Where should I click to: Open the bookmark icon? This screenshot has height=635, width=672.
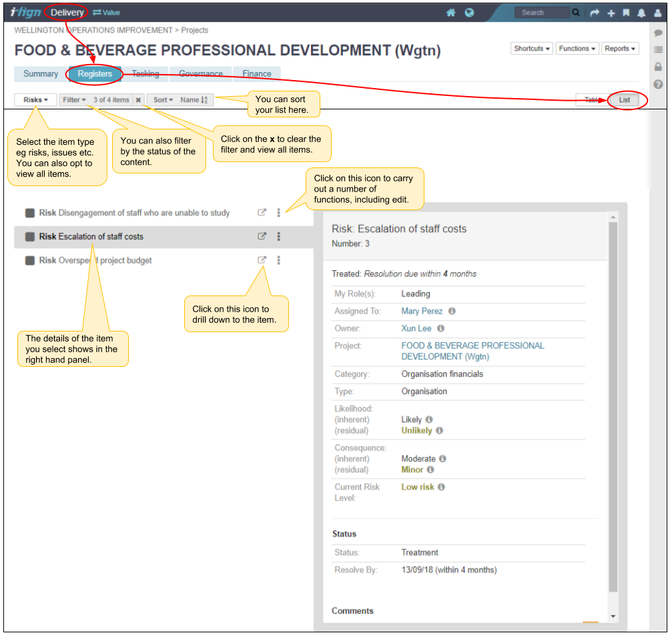pyautogui.click(x=626, y=13)
